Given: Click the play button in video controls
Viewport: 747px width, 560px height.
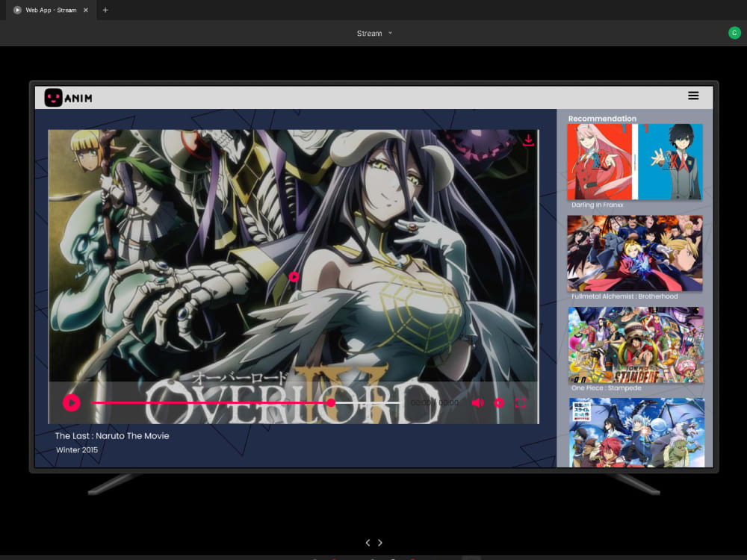Looking at the screenshot, I should [x=72, y=403].
